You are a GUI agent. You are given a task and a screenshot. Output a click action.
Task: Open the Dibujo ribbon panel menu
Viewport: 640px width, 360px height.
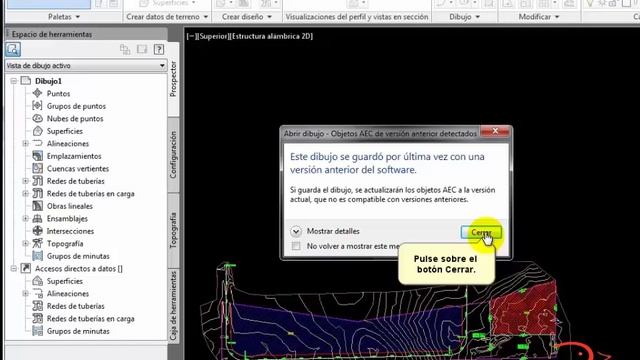point(464,17)
